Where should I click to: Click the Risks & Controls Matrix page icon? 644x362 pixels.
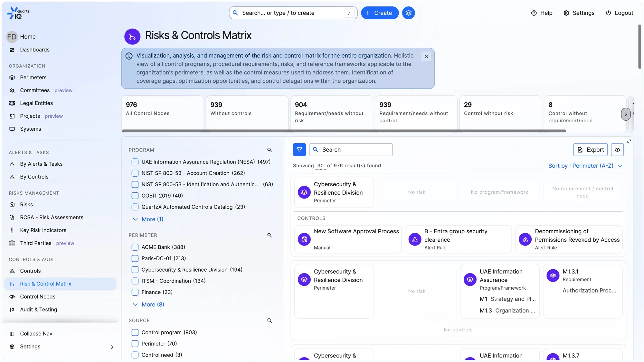tap(132, 37)
